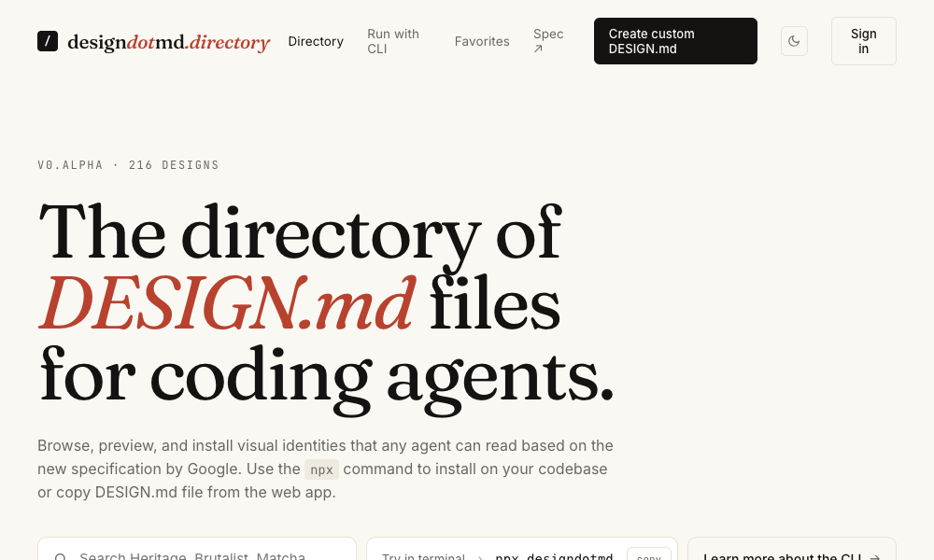Open the Directory nav item
The height and width of the screenshot is (560, 934).
point(316,41)
